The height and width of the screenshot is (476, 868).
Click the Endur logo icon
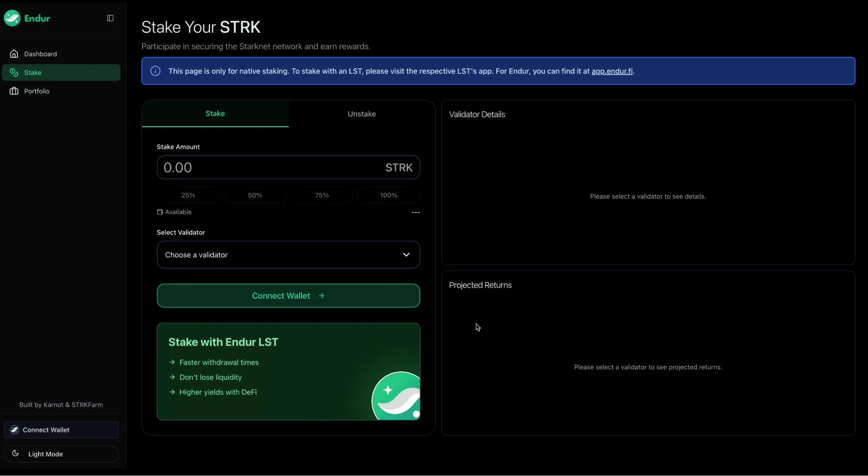[12, 18]
